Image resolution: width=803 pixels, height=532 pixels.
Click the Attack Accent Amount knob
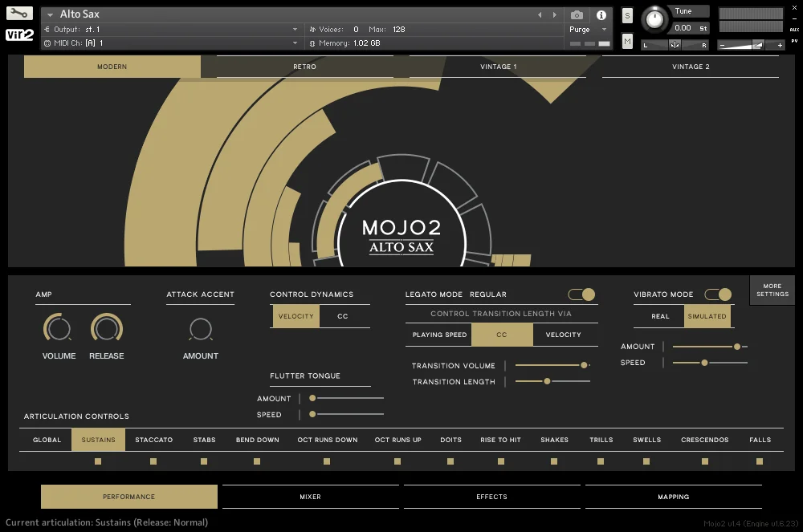200,331
